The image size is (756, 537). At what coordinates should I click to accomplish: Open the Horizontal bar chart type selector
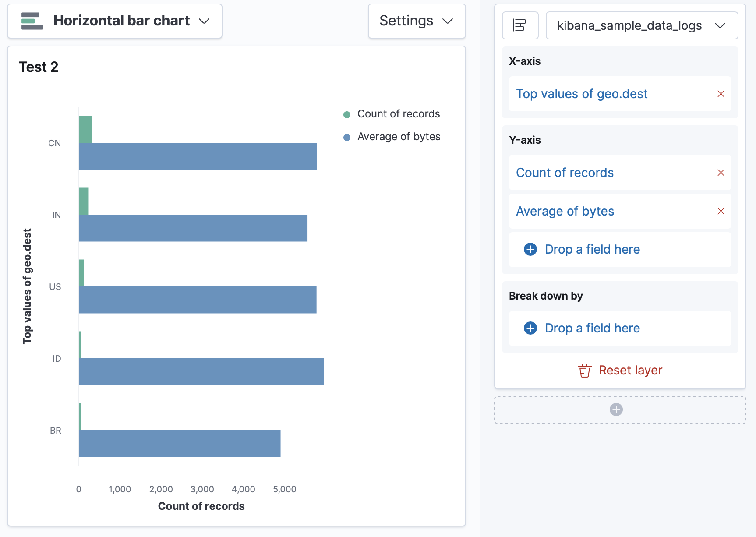pyautogui.click(x=115, y=21)
